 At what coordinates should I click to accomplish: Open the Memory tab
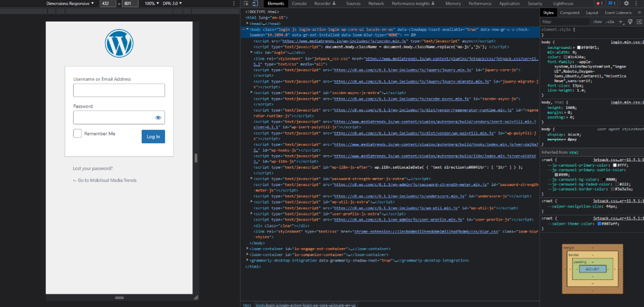pyautogui.click(x=453, y=4)
